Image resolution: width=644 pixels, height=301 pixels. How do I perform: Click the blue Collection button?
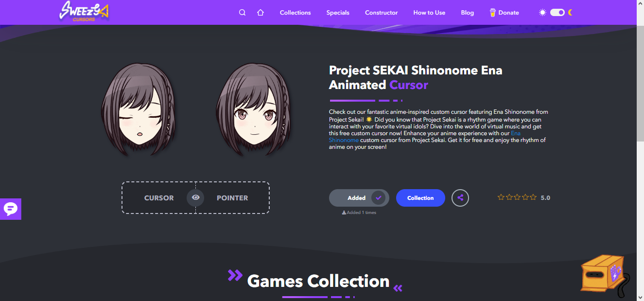pyautogui.click(x=420, y=198)
